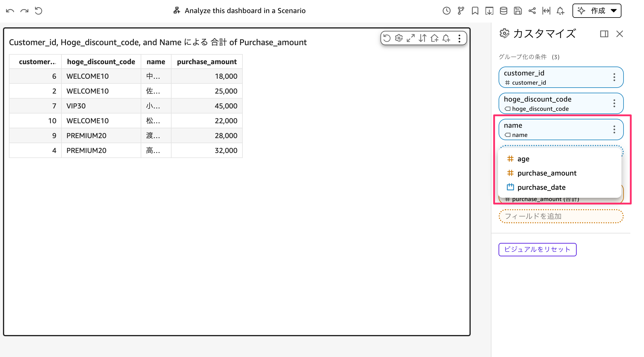Click the share icon in top toolbar
Screen dimensions: 644x357
[532, 11]
